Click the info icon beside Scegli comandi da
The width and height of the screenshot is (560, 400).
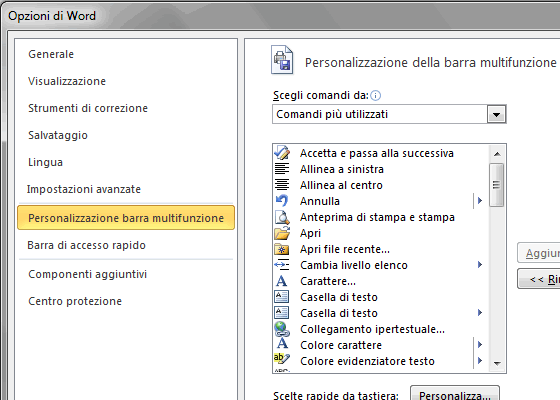point(376,95)
